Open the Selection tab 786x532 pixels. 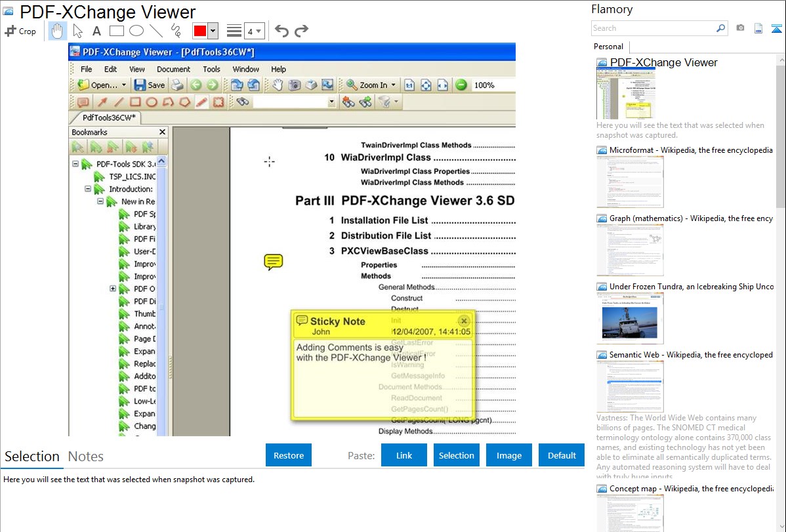(32, 457)
